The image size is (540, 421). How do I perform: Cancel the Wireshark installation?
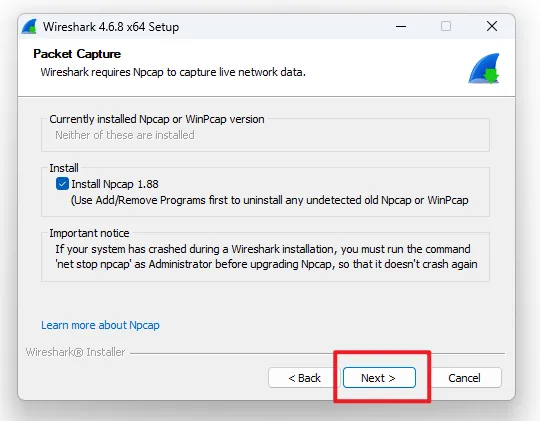pyautogui.click(x=464, y=378)
